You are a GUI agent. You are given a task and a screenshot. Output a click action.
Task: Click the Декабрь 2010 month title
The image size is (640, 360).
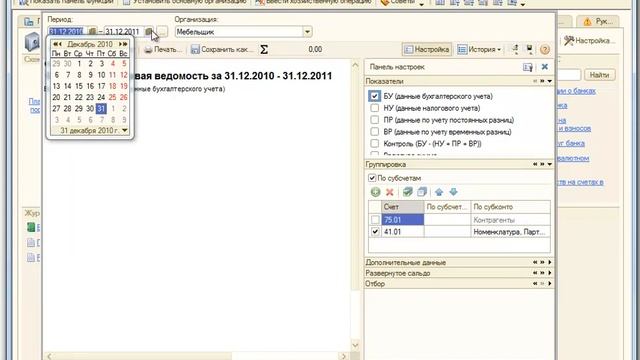click(x=90, y=44)
